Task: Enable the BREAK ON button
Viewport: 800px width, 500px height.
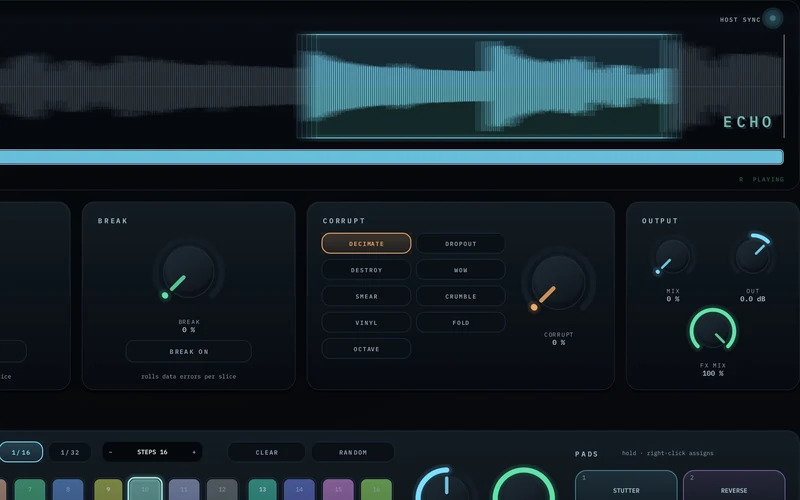Action: click(188, 352)
